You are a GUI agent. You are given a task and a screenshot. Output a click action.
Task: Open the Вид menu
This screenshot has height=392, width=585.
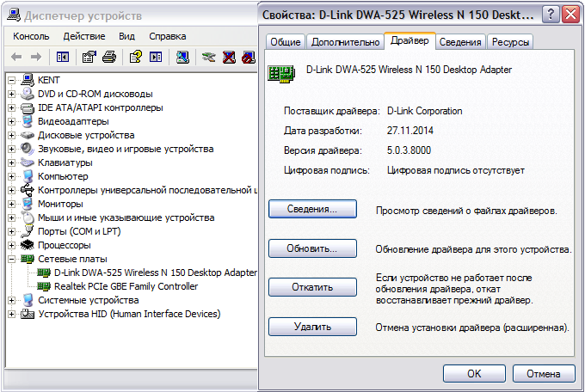coord(126,36)
